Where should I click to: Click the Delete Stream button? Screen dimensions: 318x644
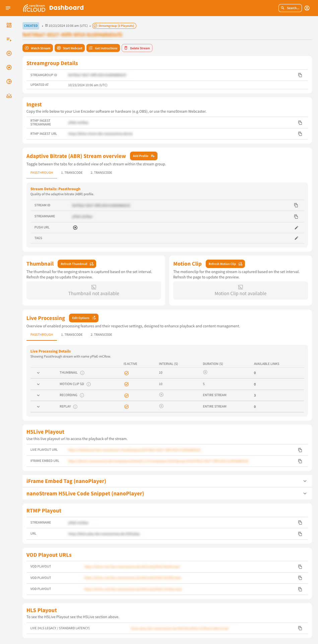137,48
